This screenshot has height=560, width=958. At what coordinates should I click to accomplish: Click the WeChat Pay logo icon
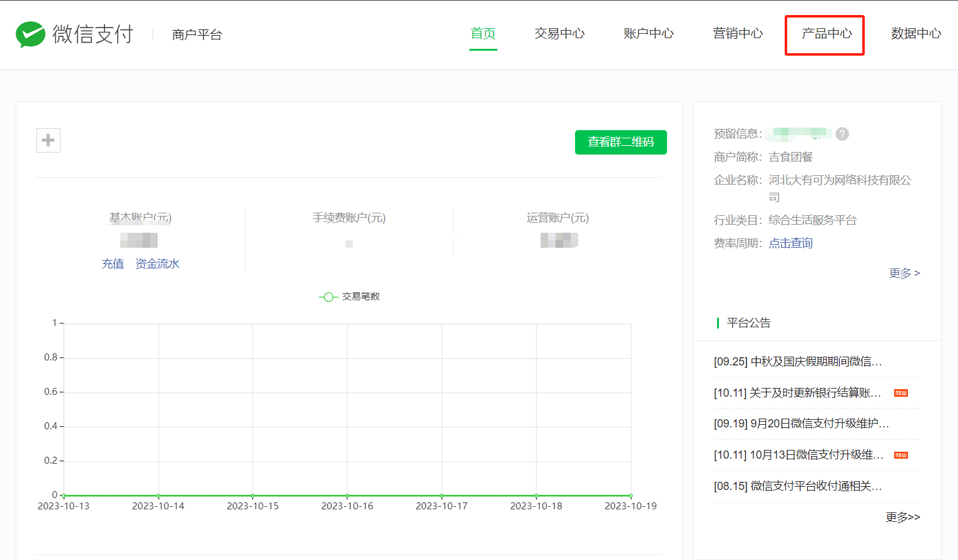(x=30, y=34)
